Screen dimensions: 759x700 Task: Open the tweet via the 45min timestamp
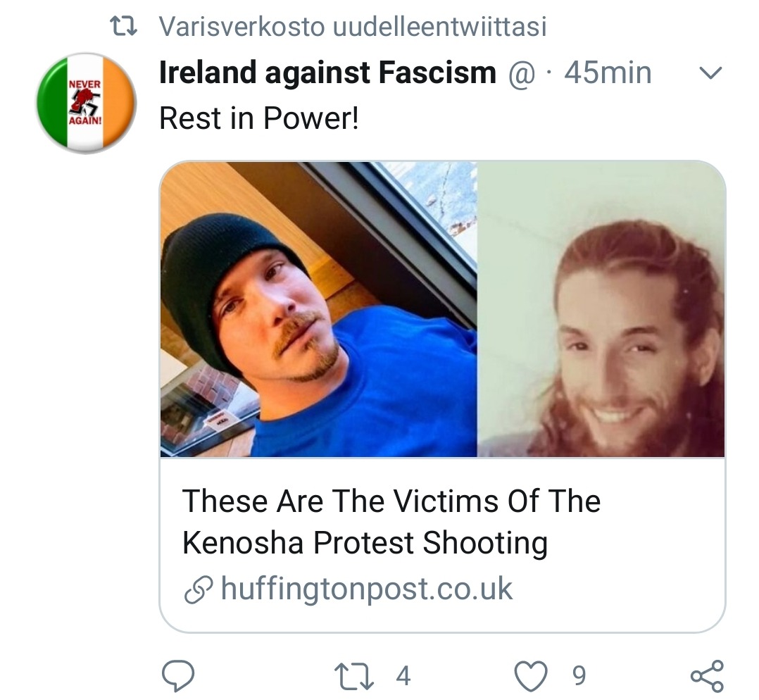click(608, 73)
